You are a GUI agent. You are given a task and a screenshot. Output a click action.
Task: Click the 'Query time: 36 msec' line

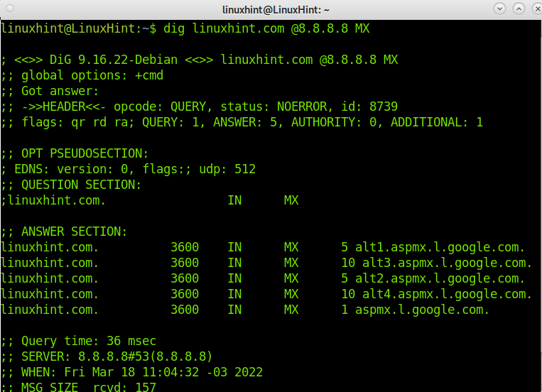pyautogui.click(x=89, y=341)
